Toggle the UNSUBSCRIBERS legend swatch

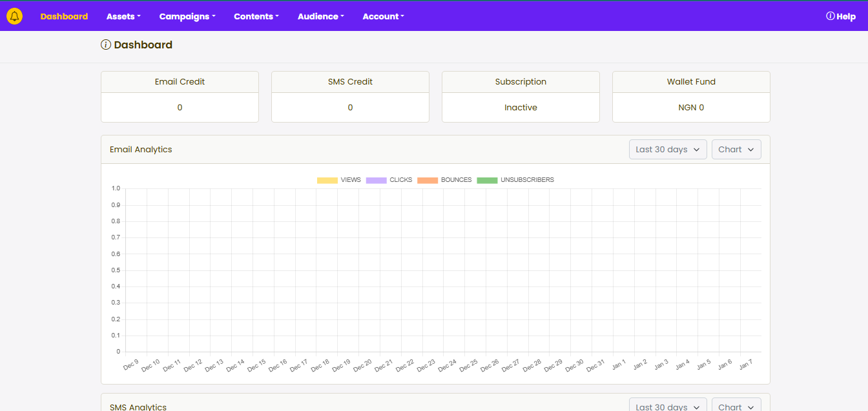[x=487, y=180]
